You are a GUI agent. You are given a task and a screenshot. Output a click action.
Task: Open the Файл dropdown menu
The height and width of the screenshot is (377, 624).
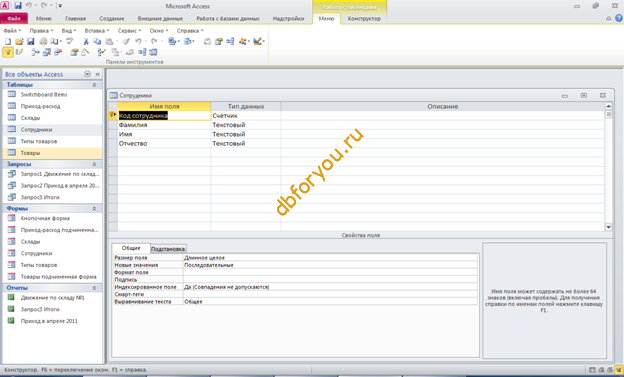(x=12, y=31)
